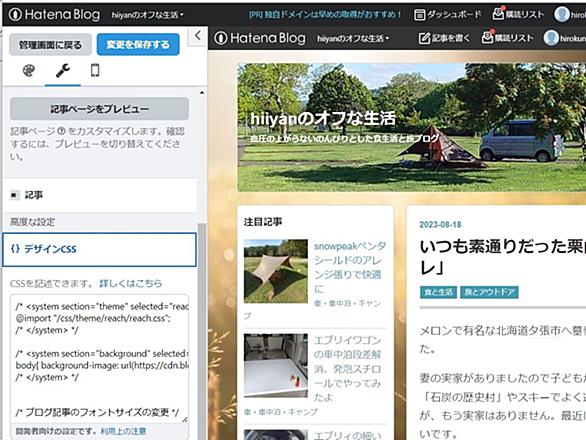Collapse the sidebar with the chevron arrow
586x440 pixels.
coord(198,36)
